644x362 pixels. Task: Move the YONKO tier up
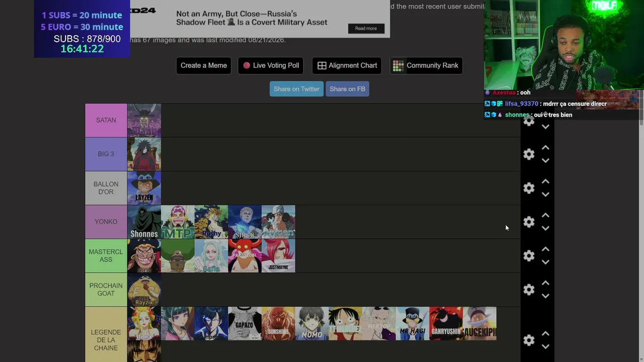point(545,215)
